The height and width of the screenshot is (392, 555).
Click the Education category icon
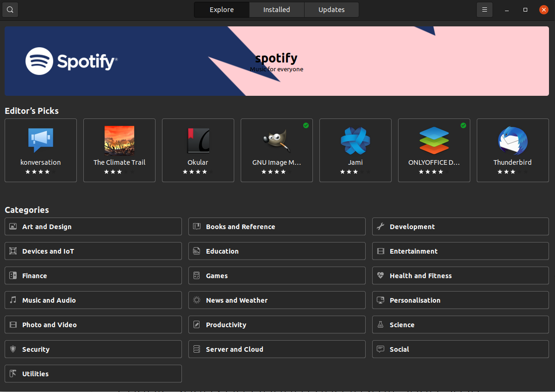coord(197,251)
